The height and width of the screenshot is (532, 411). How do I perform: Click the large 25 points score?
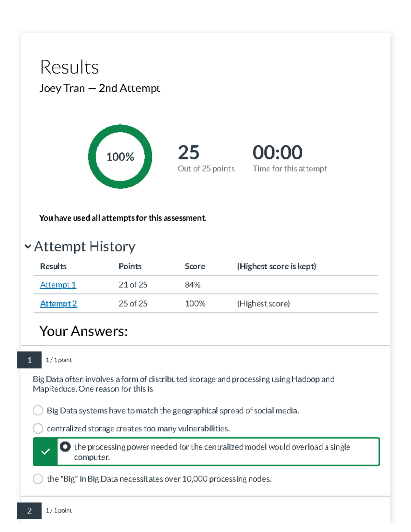coord(188,152)
